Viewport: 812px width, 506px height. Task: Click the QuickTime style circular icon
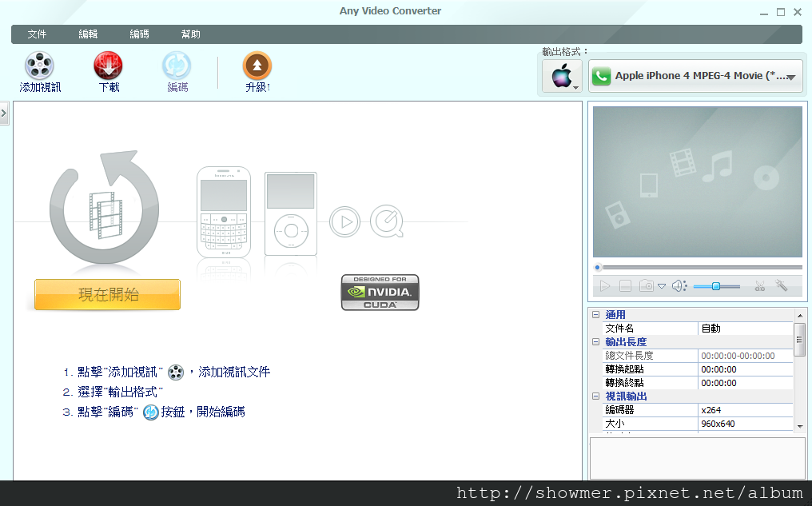pos(386,221)
